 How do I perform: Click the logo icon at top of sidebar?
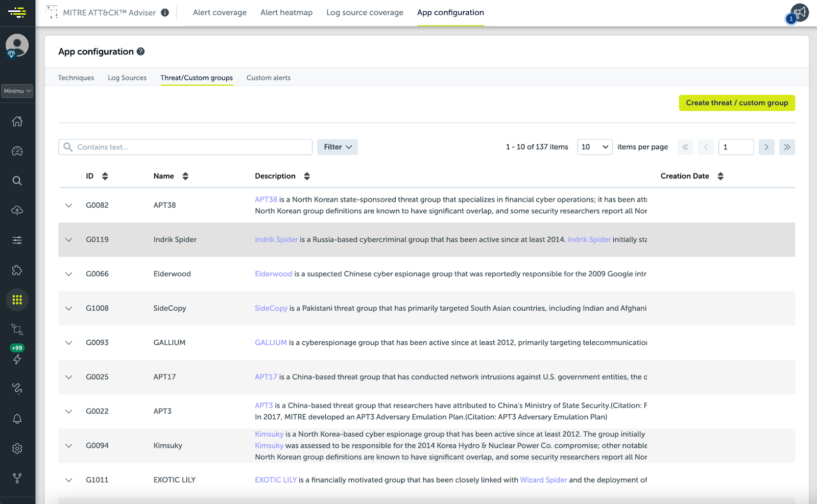click(17, 12)
